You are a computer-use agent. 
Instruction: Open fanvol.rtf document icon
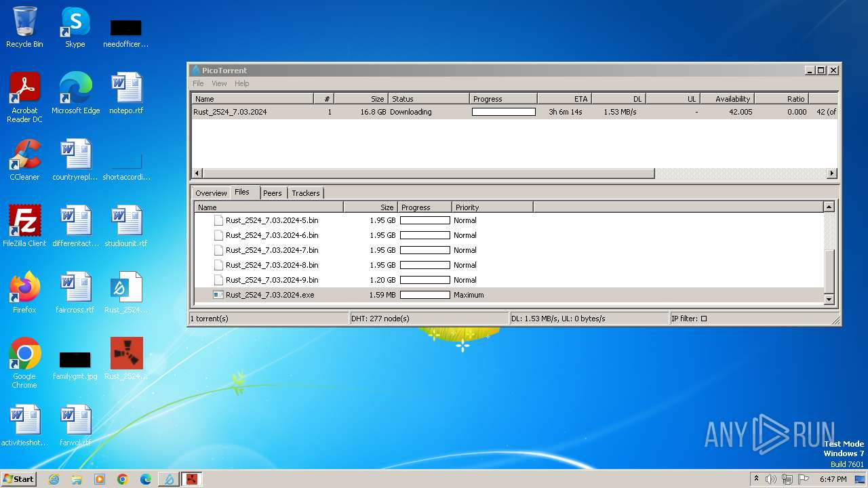click(75, 426)
